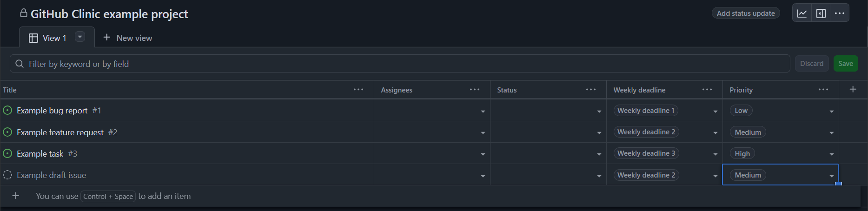Open Status dropdown for Example draft issue
This screenshot has width=868, height=211.
(599, 176)
